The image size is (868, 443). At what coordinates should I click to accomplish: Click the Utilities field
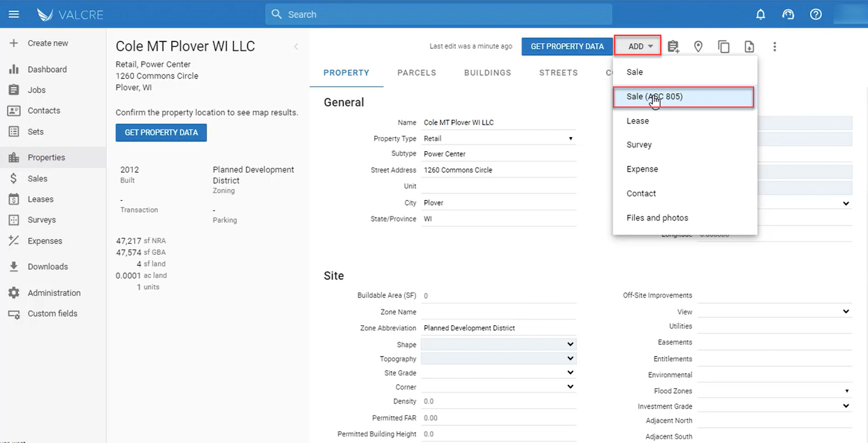(x=775, y=326)
